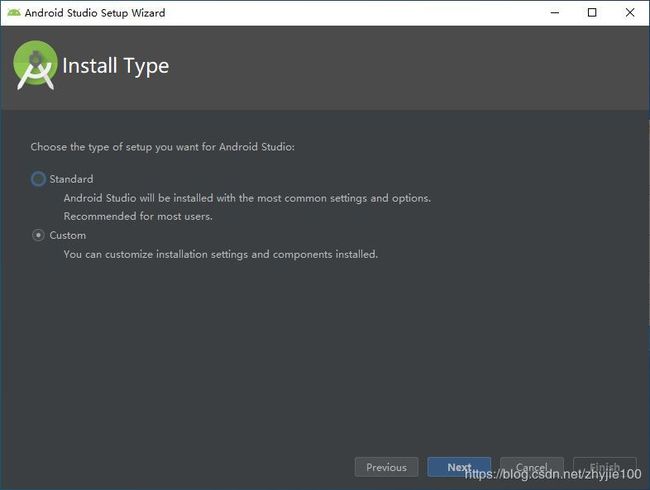Viewport: 650px width, 490px height.
Task: Go back with the Previous button
Action: click(x=386, y=467)
